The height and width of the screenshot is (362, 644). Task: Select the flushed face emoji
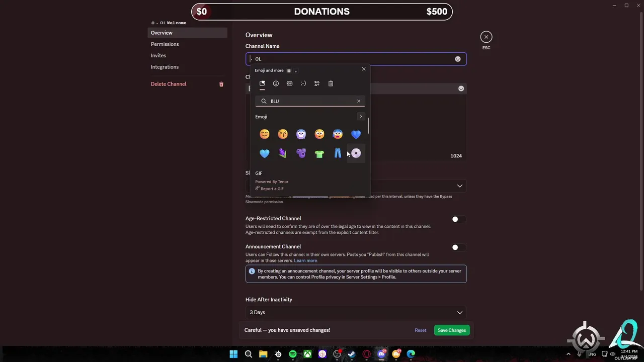pyautogui.click(x=319, y=134)
